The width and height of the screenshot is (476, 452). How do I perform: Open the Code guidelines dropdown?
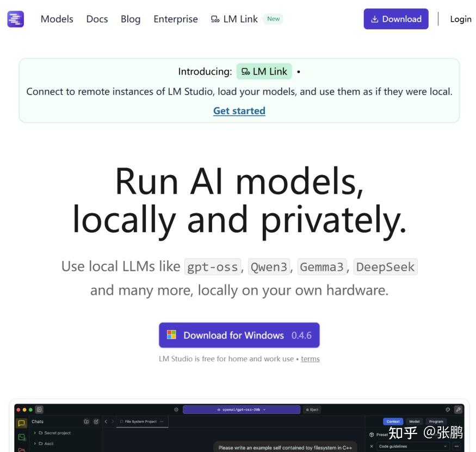tap(413, 446)
